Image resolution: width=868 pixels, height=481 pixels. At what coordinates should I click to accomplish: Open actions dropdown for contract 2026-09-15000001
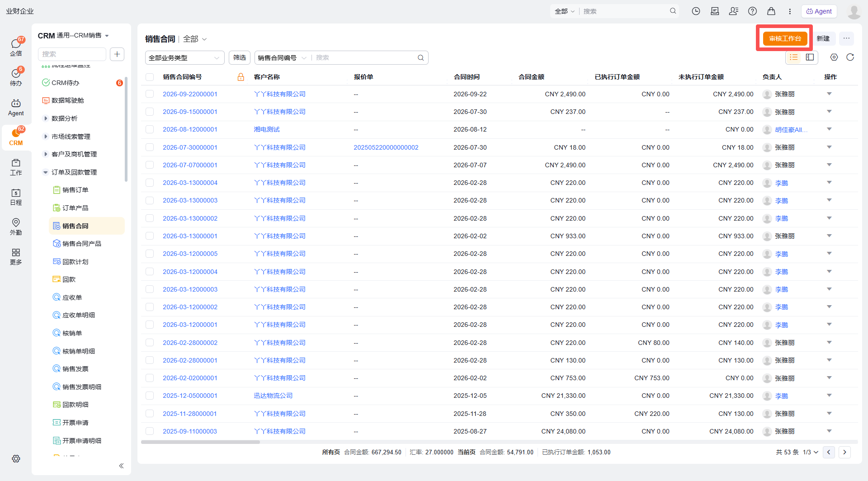tap(829, 112)
